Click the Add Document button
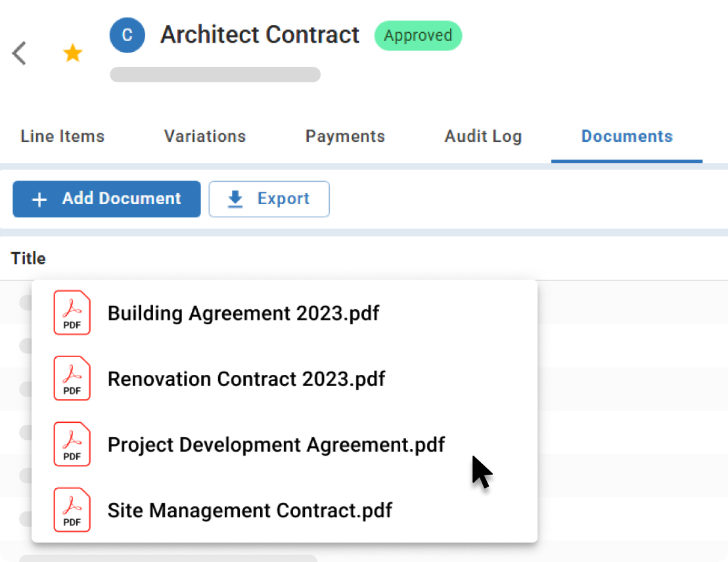This screenshot has width=728, height=562. coord(106,199)
